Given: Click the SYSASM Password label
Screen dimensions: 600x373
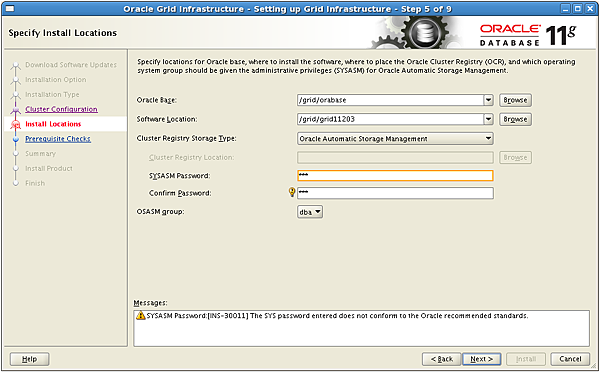Looking at the screenshot, I should coord(179,176).
